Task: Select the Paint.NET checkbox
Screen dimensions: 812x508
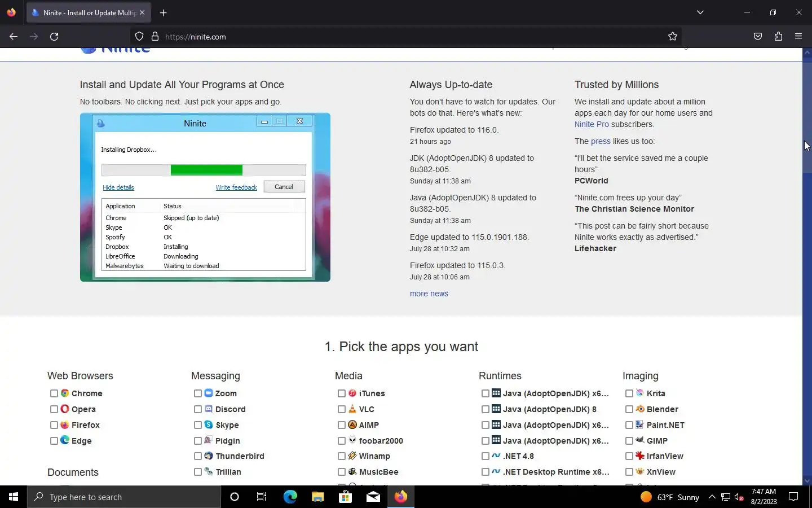Action: [629, 425]
